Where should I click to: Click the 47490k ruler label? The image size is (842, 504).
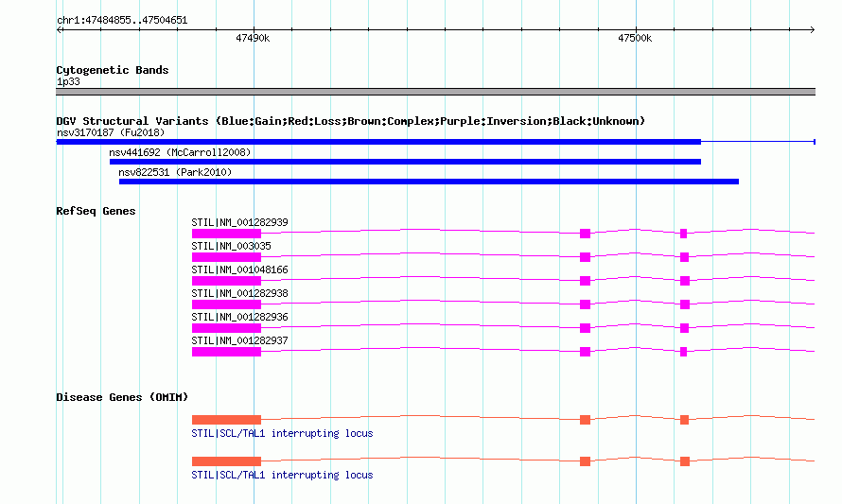coord(253,38)
